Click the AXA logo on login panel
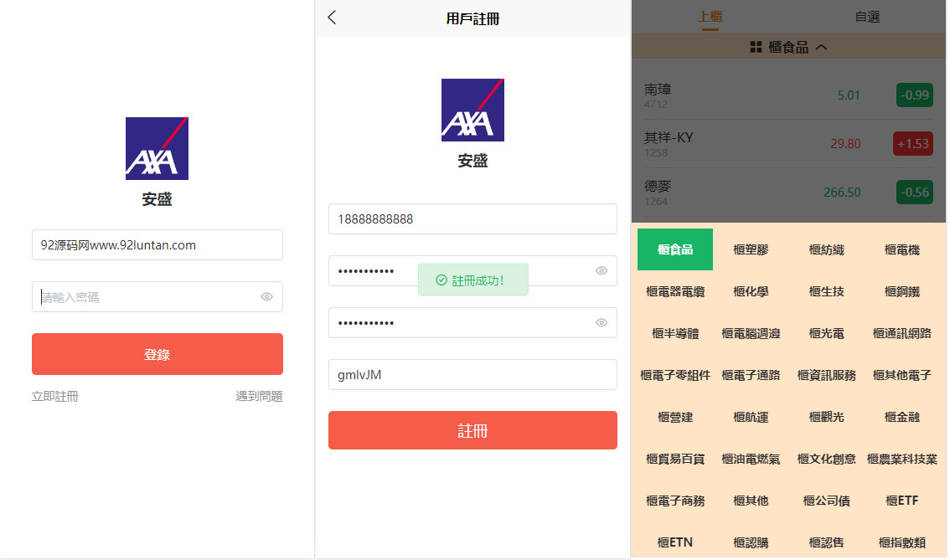Image resolution: width=950 pixels, height=560 pixels. (157, 148)
